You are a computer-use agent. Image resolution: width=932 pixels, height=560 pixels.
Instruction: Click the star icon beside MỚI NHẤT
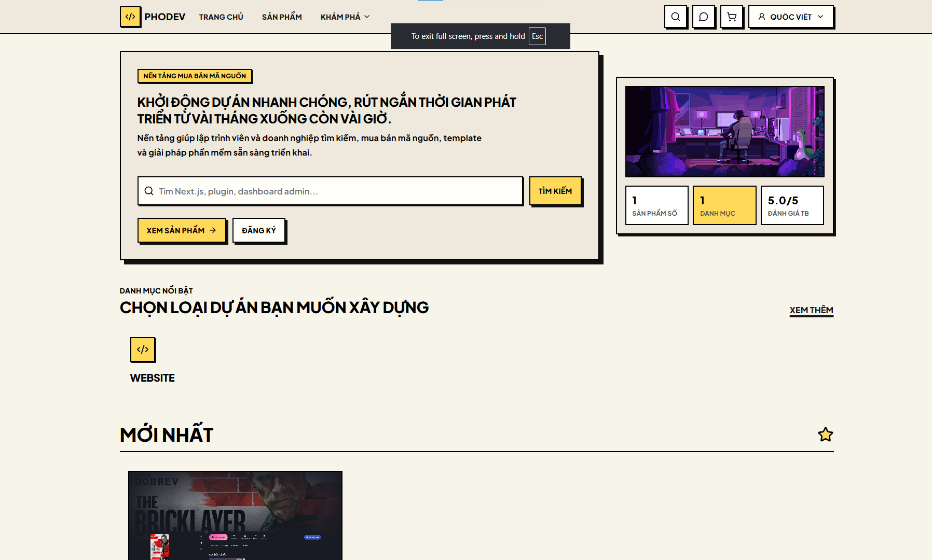click(825, 435)
